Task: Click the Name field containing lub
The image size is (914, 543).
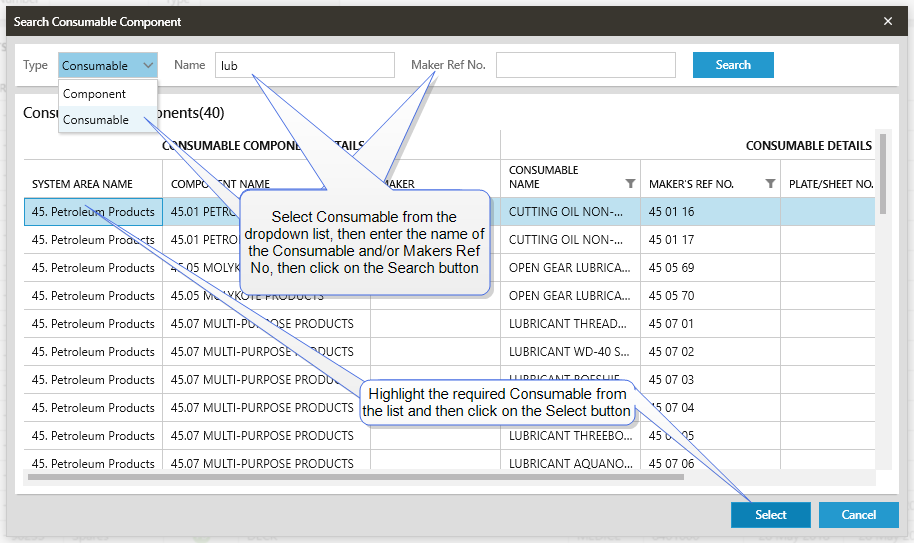Action: [305, 65]
